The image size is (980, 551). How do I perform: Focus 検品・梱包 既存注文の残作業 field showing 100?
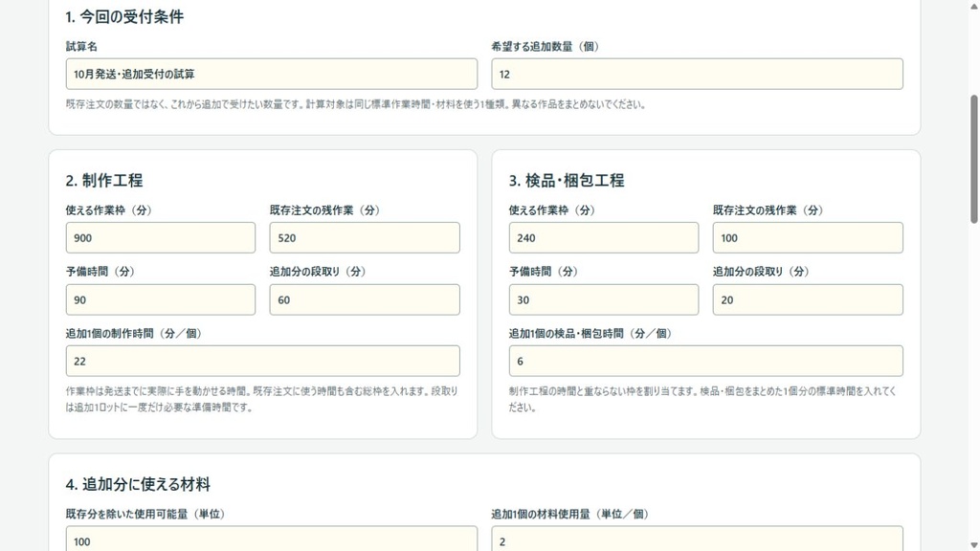pos(808,237)
